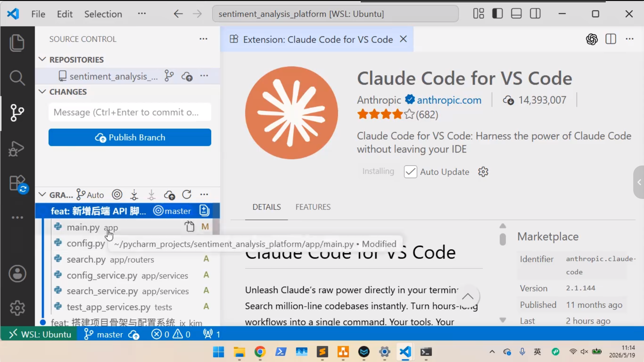This screenshot has width=644, height=362.
Task: Toggle the Auto Update checkbox
Action: 410,172
